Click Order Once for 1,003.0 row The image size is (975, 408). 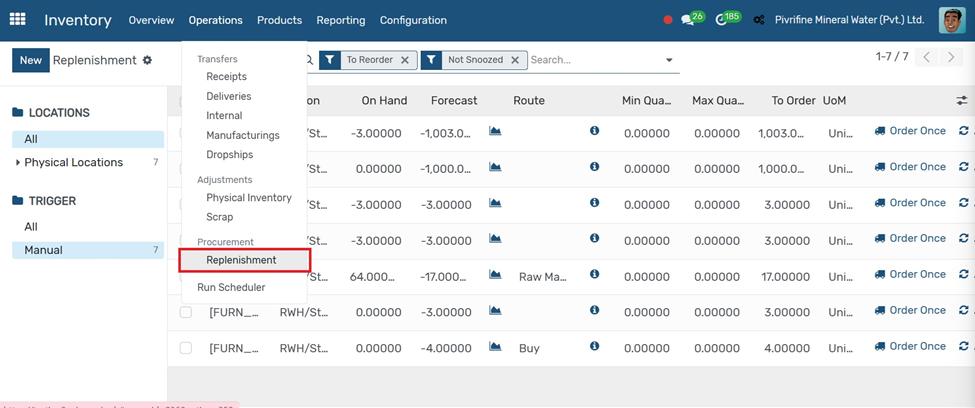click(910, 131)
